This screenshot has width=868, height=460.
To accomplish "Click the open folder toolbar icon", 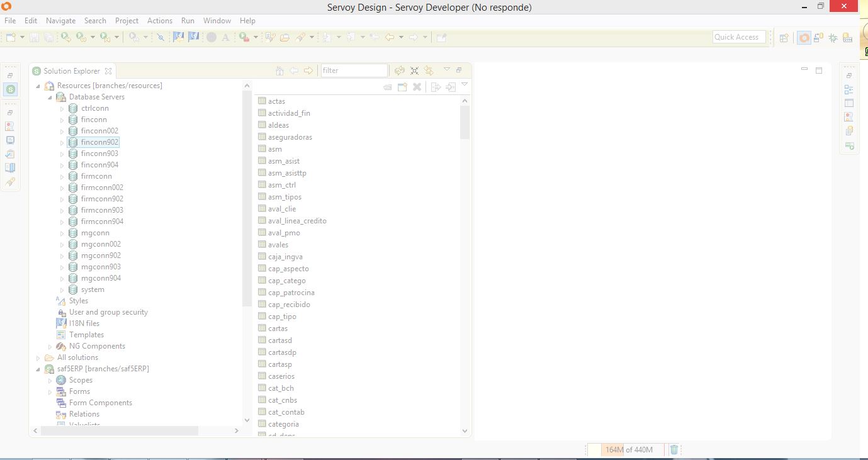I will [285, 37].
